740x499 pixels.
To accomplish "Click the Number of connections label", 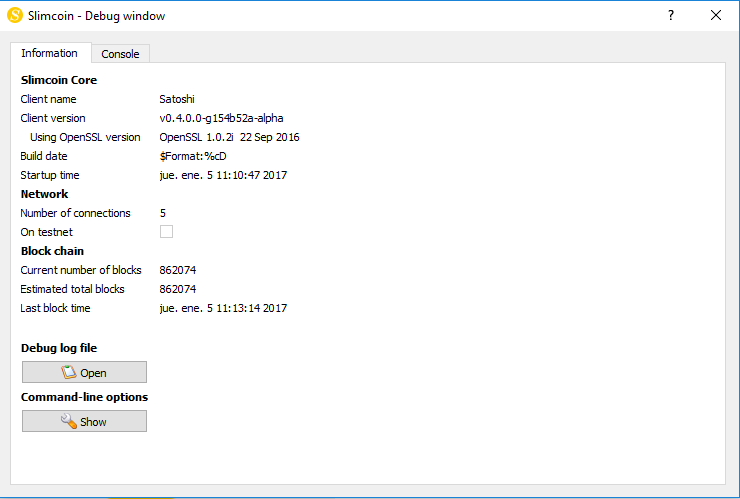I will pyautogui.click(x=75, y=213).
